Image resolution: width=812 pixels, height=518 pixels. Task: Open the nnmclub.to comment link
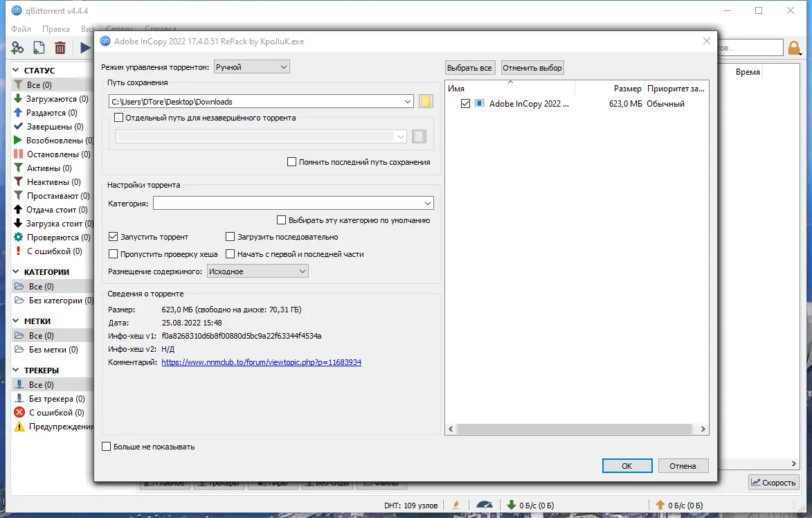click(262, 362)
